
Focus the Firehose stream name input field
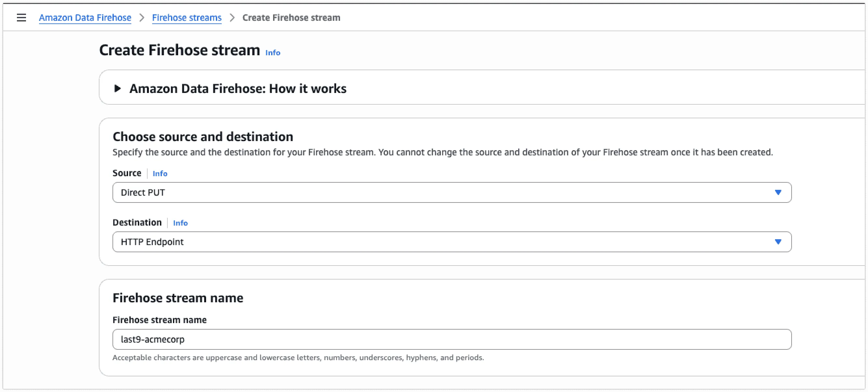[x=452, y=339]
